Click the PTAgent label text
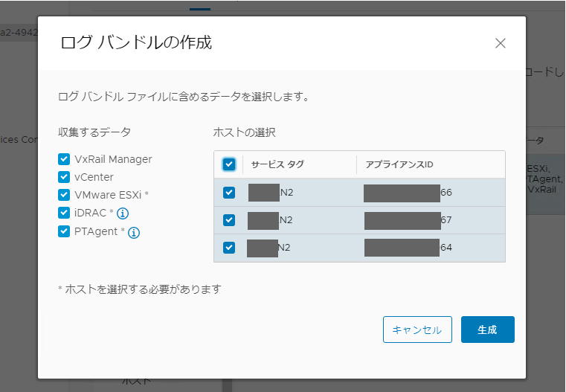The image size is (566, 392). (x=96, y=231)
